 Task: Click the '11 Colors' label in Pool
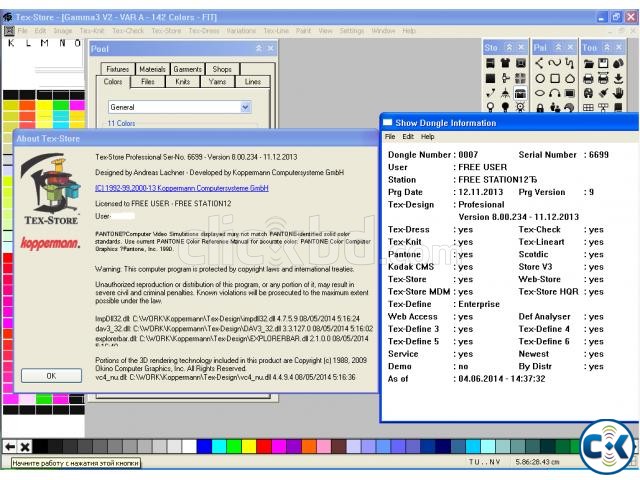click(x=121, y=123)
